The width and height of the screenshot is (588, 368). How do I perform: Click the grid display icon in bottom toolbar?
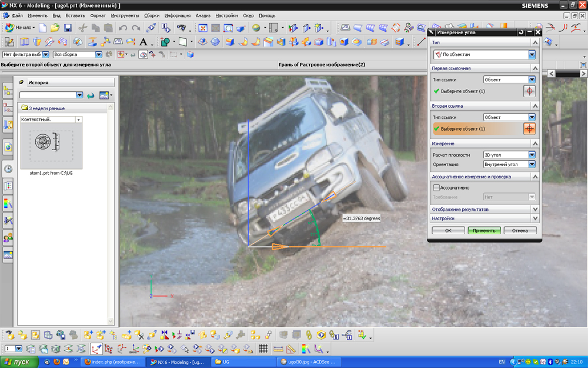(x=263, y=349)
